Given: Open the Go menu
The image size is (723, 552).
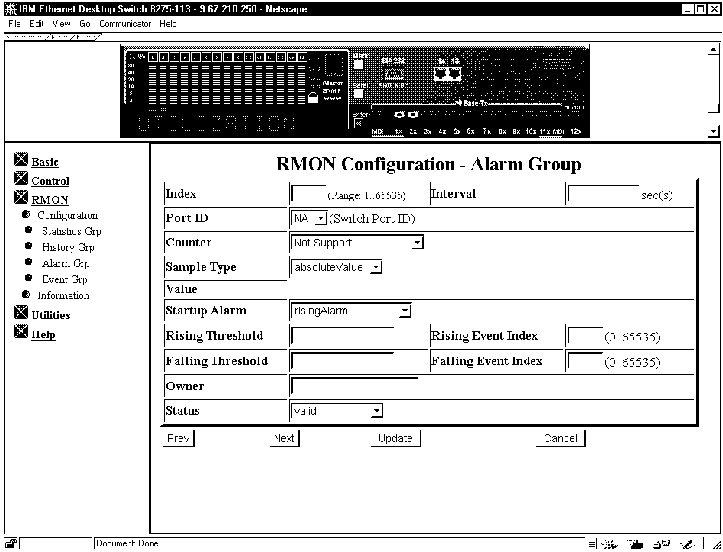Looking at the screenshot, I should tap(84, 23).
